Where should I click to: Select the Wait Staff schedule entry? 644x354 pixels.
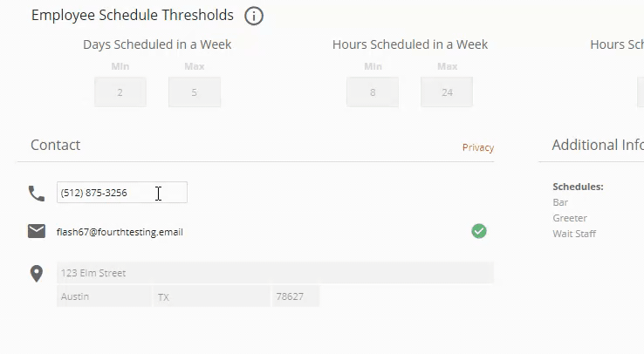[x=574, y=234]
